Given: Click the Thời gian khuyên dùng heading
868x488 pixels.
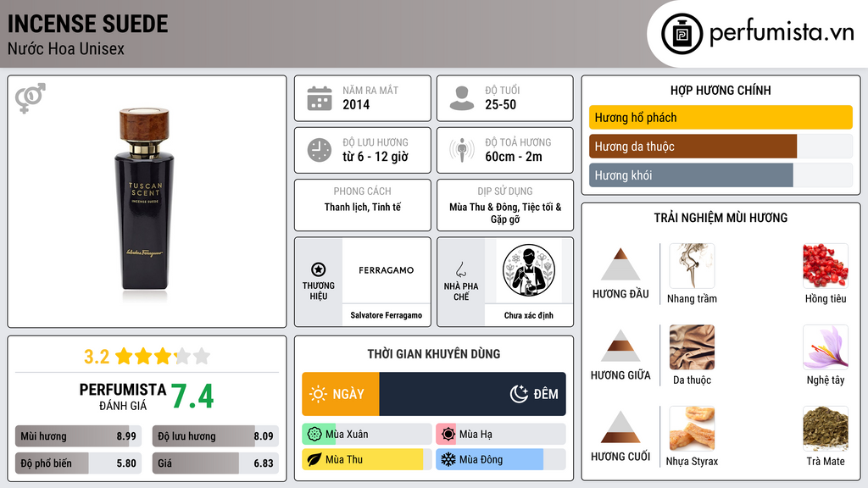Looking at the screenshot, I should pos(434,353).
